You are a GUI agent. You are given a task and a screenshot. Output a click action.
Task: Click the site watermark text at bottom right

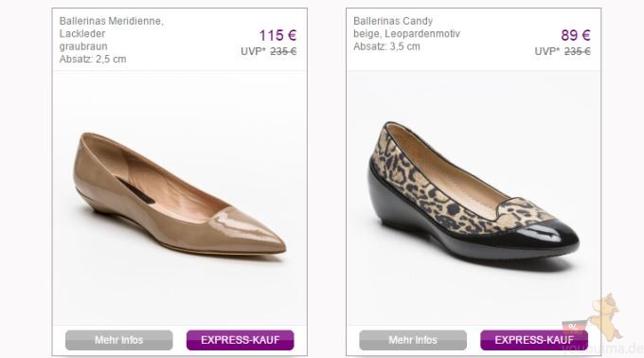(x=602, y=349)
